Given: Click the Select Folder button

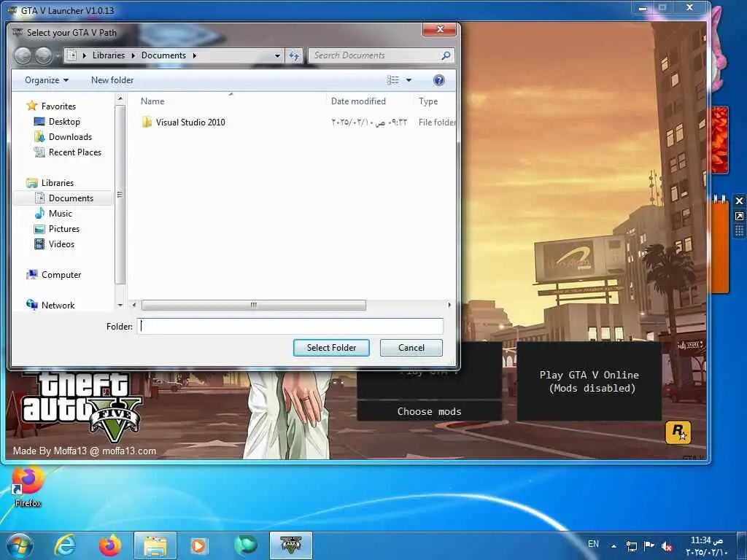Looking at the screenshot, I should pyautogui.click(x=331, y=348).
